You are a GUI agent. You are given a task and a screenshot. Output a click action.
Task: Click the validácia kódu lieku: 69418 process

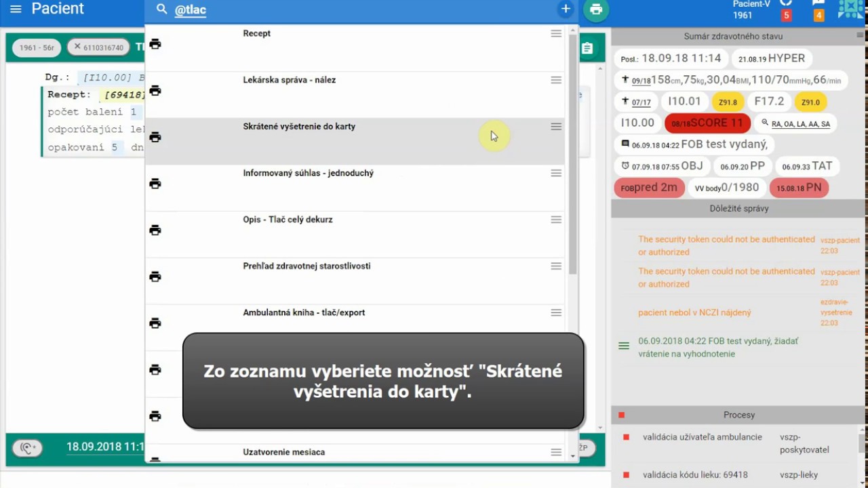[x=695, y=475]
